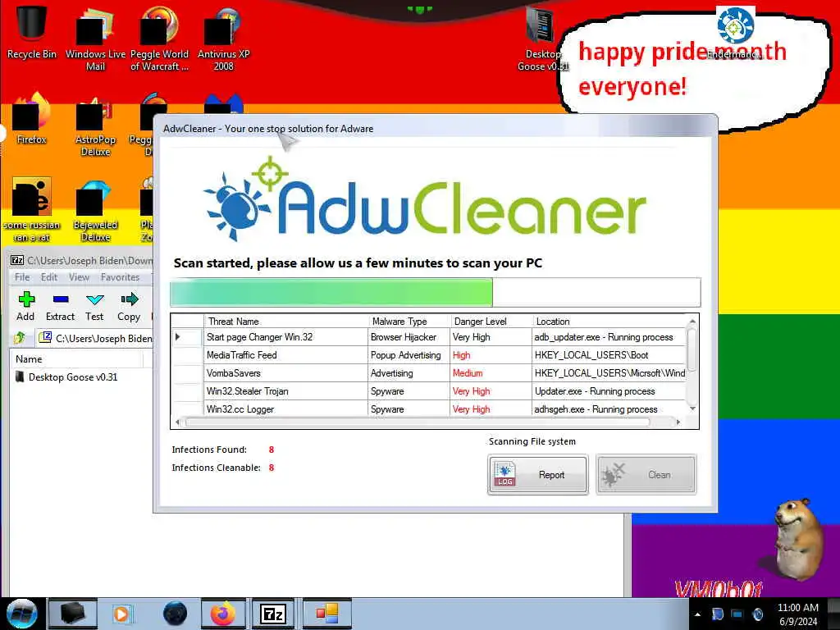Click the Danger Level column header
The height and width of the screenshot is (630, 840).
(492, 321)
